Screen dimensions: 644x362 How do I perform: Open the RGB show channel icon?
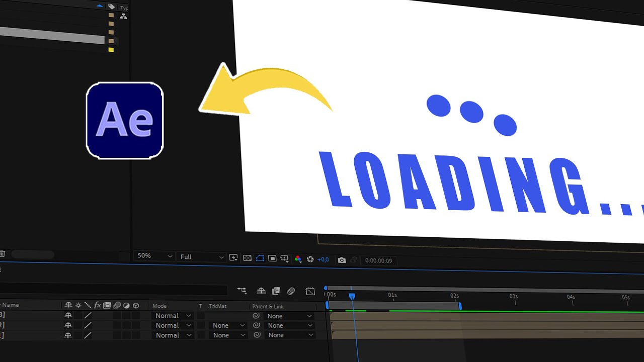tap(298, 259)
